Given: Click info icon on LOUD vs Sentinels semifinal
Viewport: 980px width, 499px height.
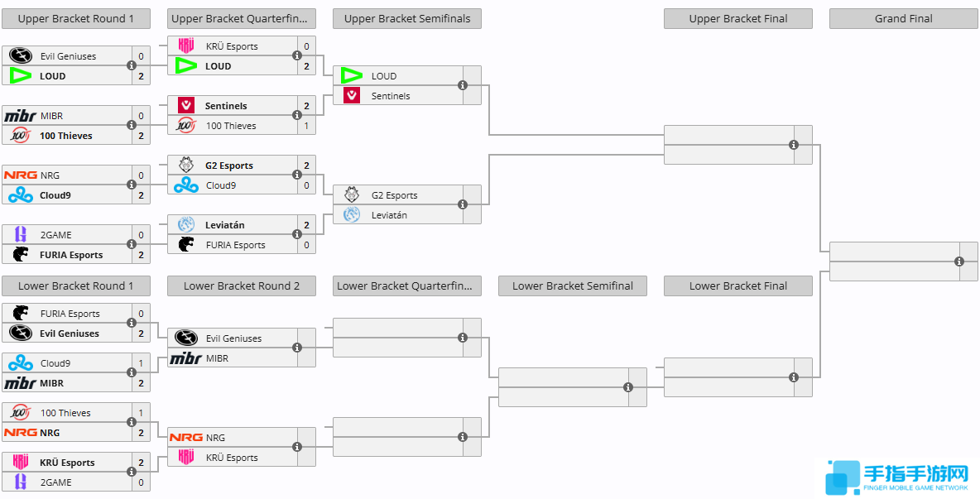Looking at the screenshot, I should [463, 85].
